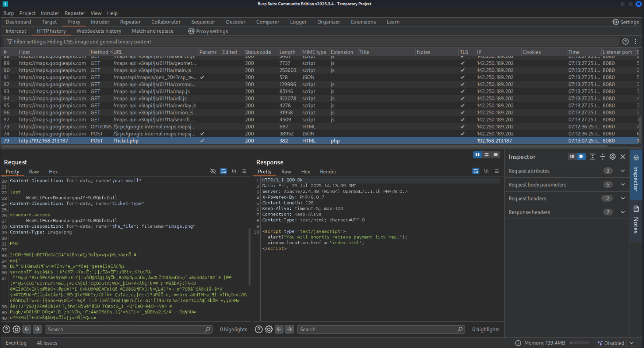Open Request panel hamburger menu
This screenshot has height=348, width=644.
pos(244,171)
